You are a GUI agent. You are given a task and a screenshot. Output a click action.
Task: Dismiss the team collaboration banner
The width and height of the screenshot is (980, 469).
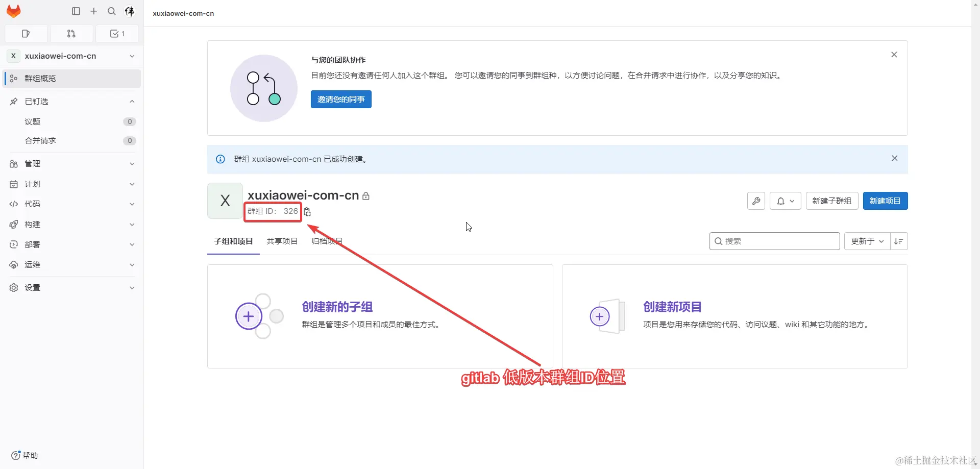894,55
